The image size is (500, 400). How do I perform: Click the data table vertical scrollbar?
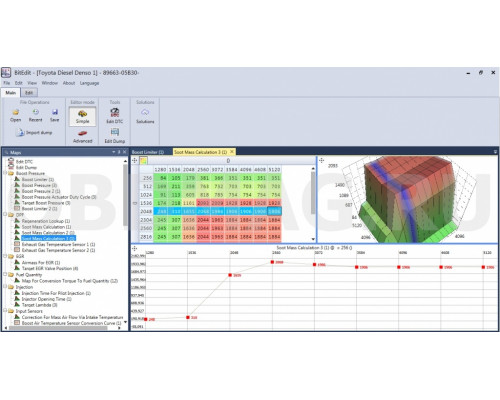pos(313,192)
